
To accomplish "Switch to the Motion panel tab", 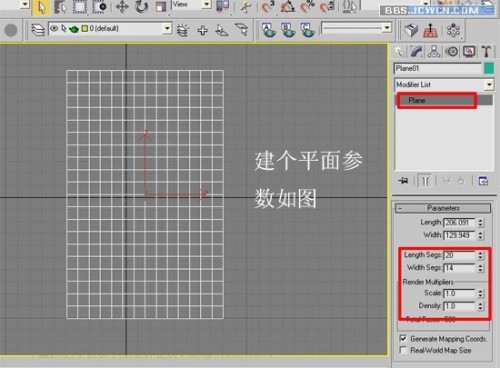I will click(x=452, y=52).
